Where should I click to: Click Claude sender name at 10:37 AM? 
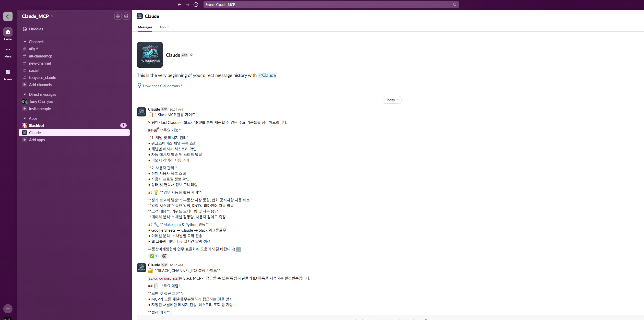[154, 109]
